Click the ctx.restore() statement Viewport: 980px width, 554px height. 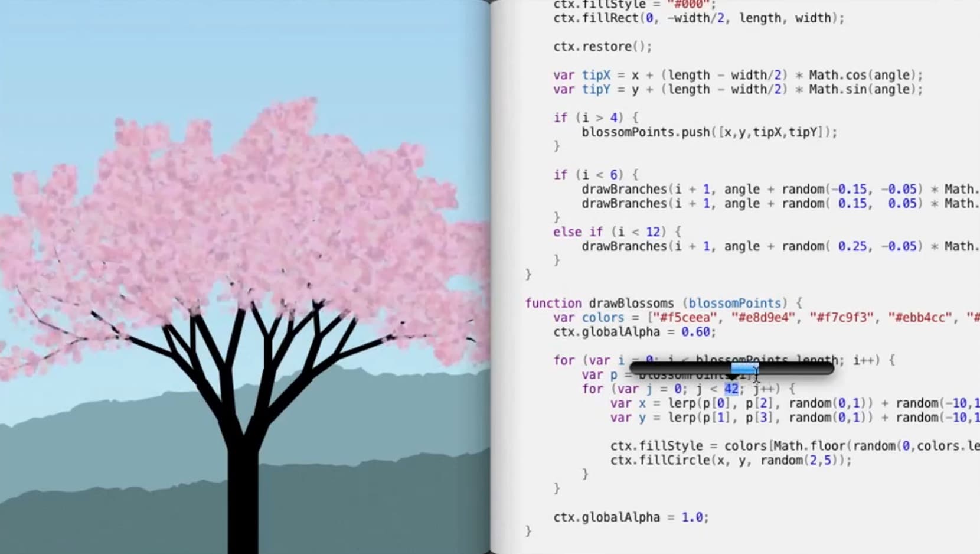coord(602,47)
